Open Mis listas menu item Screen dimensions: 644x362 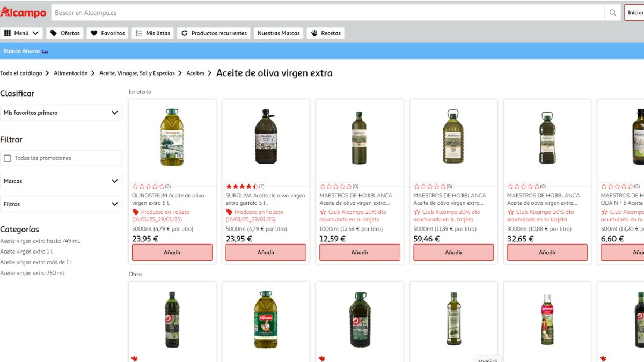pyautogui.click(x=152, y=33)
